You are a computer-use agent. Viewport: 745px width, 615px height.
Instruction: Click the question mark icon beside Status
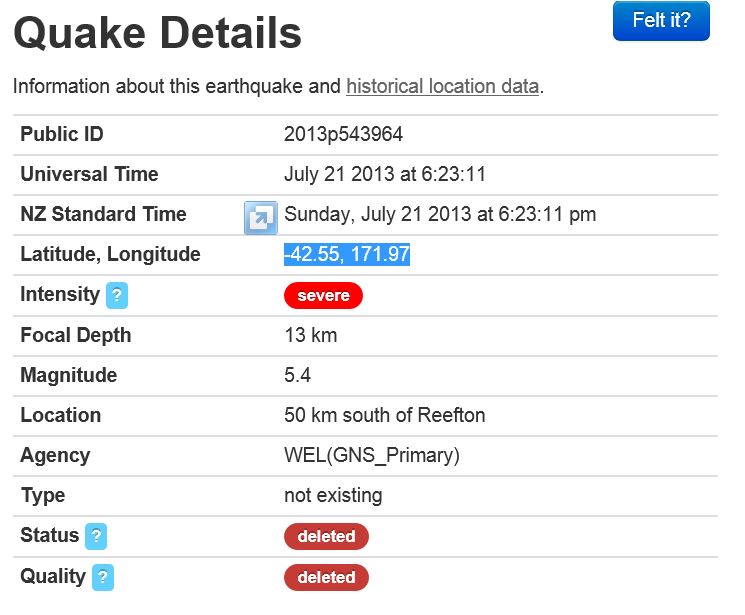coord(96,536)
